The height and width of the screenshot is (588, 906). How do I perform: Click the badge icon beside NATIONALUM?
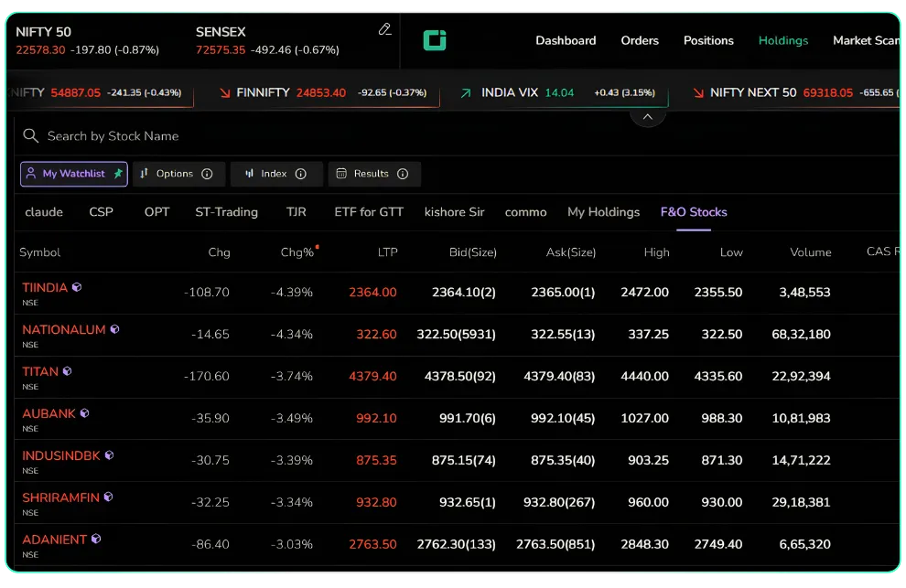(115, 329)
